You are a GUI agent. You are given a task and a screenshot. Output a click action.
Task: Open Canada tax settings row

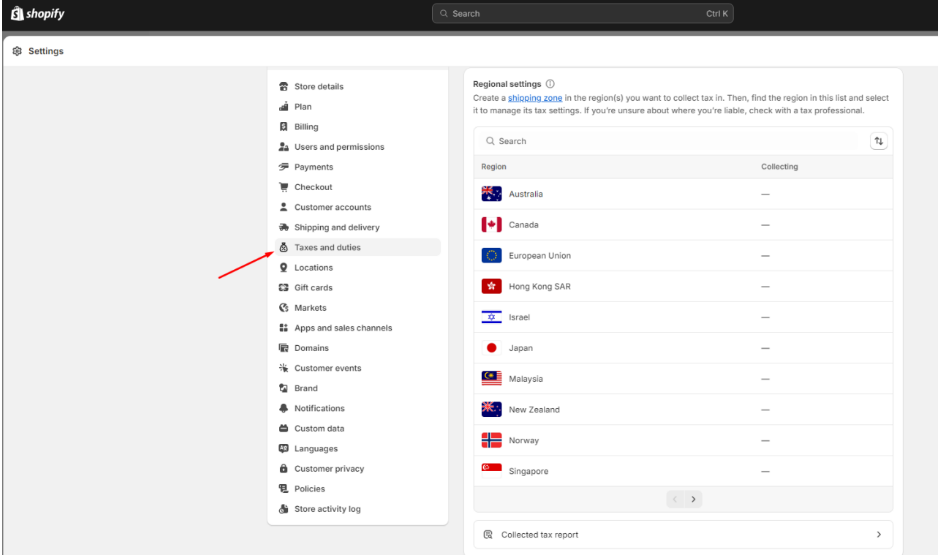coord(683,225)
